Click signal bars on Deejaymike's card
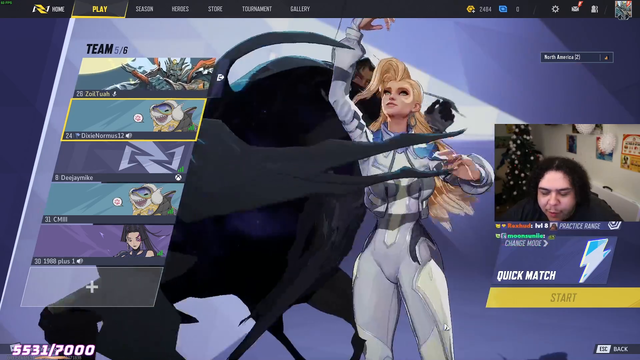This screenshot has height=360, width=640. click(180, 168)
